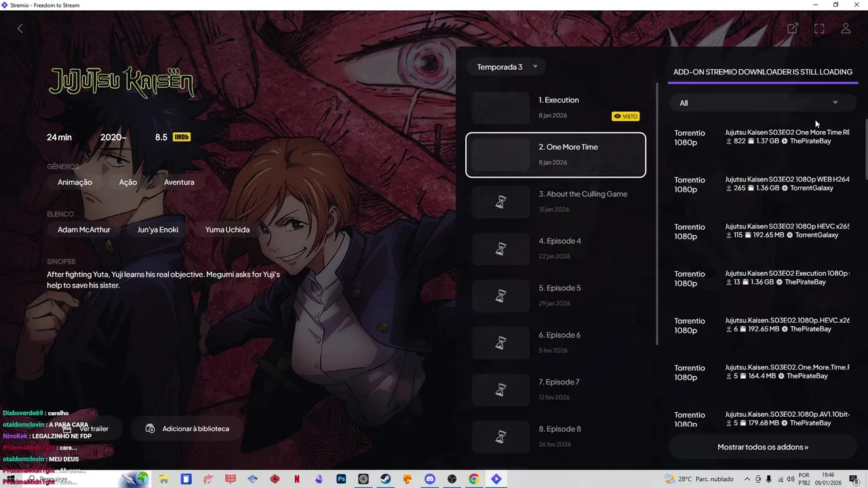The image size is (868, 488).
Task: Open Discord from the taskbar
Action: click(x=430, y=479)
